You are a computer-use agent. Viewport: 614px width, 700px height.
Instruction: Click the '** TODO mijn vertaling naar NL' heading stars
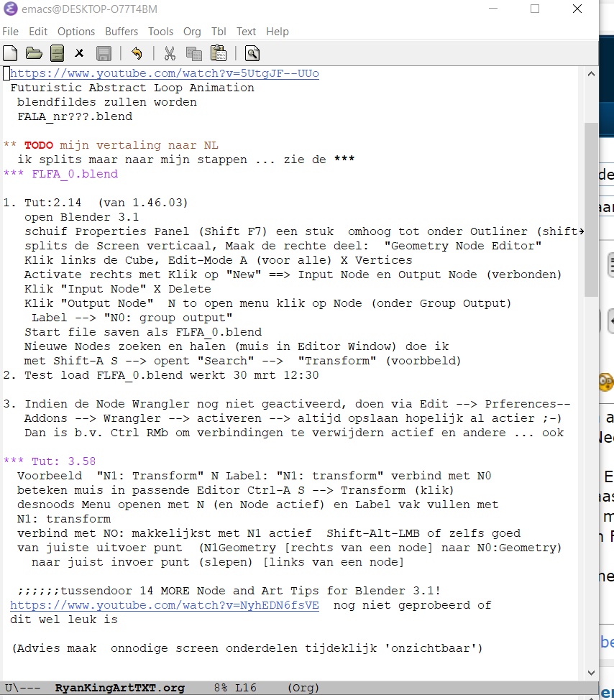point(10,146)
